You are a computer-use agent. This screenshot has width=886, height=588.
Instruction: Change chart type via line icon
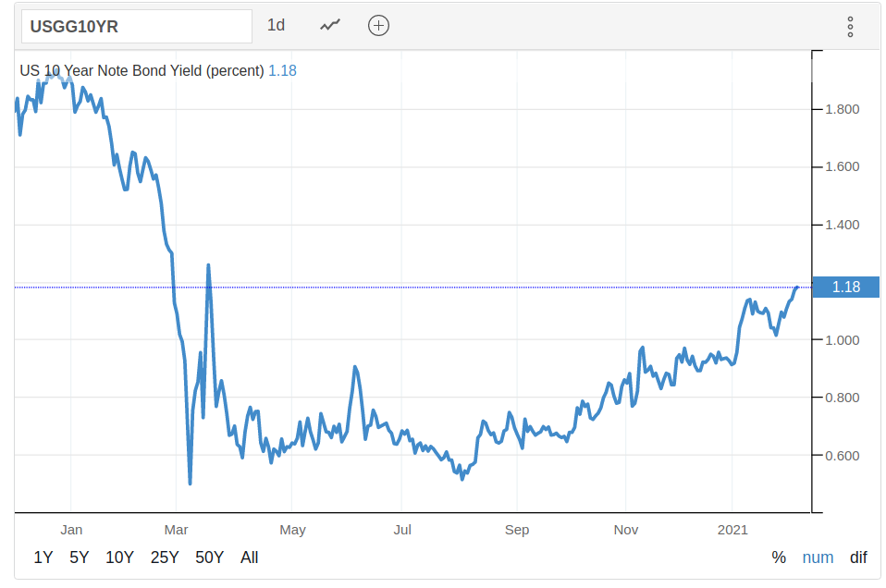[330, 25]
